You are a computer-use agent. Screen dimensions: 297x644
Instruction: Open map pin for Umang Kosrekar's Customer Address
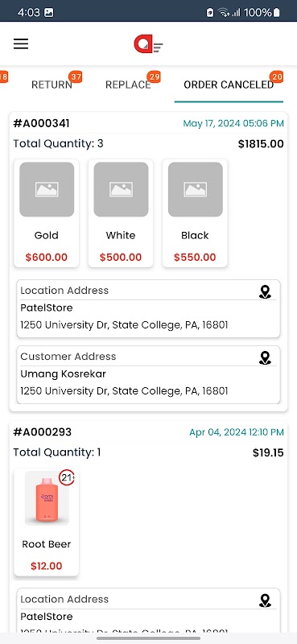(x=266, y=357)
